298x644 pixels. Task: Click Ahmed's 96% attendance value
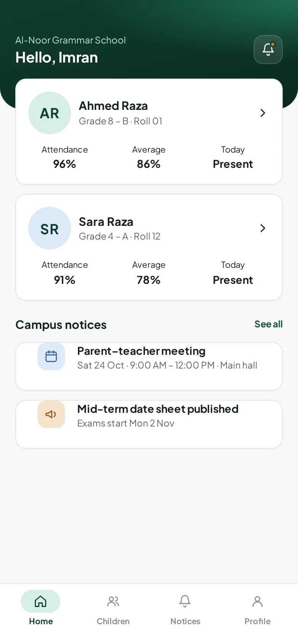click(65, 164)
